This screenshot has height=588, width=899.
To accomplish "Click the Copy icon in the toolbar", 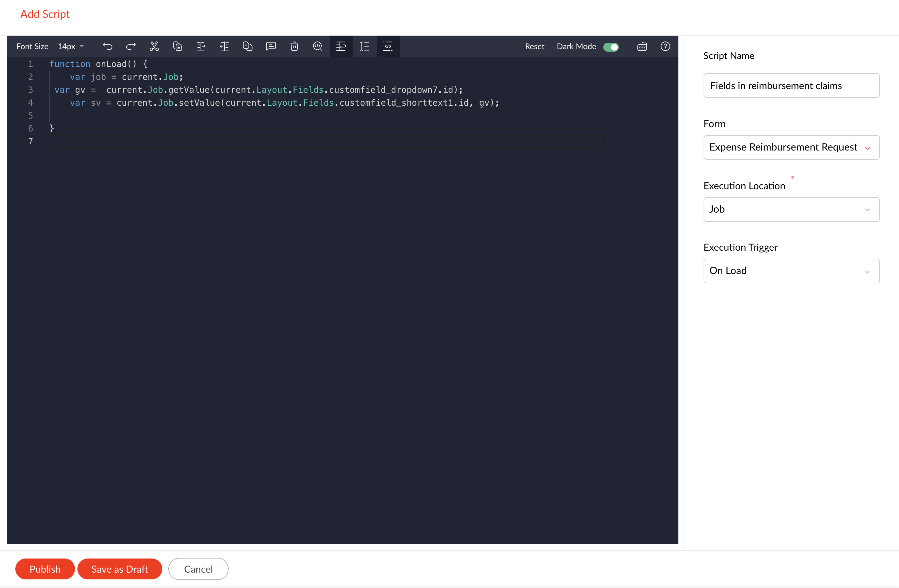I will 178,46.
